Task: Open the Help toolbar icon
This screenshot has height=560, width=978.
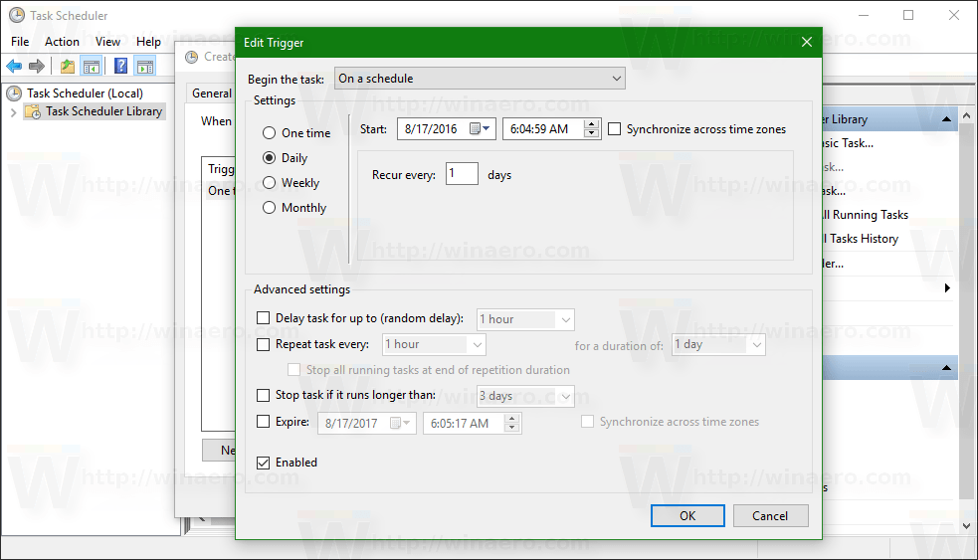Action: click(x=121, y=66)
